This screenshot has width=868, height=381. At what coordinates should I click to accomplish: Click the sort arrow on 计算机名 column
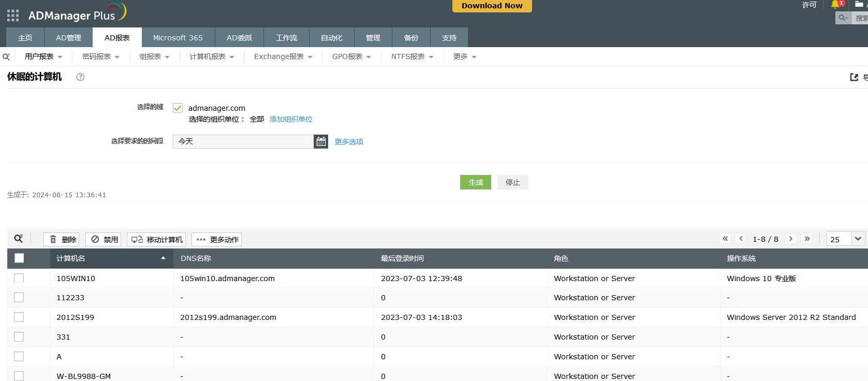tap(163, 258)
